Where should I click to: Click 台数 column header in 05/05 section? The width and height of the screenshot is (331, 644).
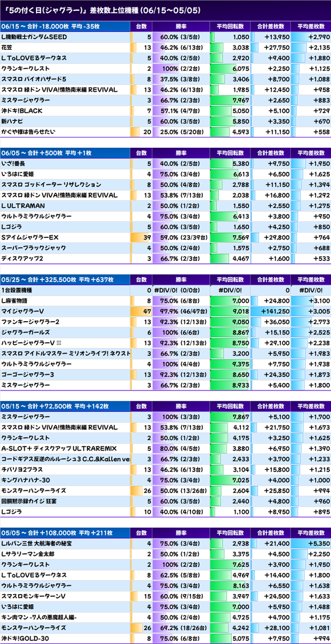pos(141,533)
